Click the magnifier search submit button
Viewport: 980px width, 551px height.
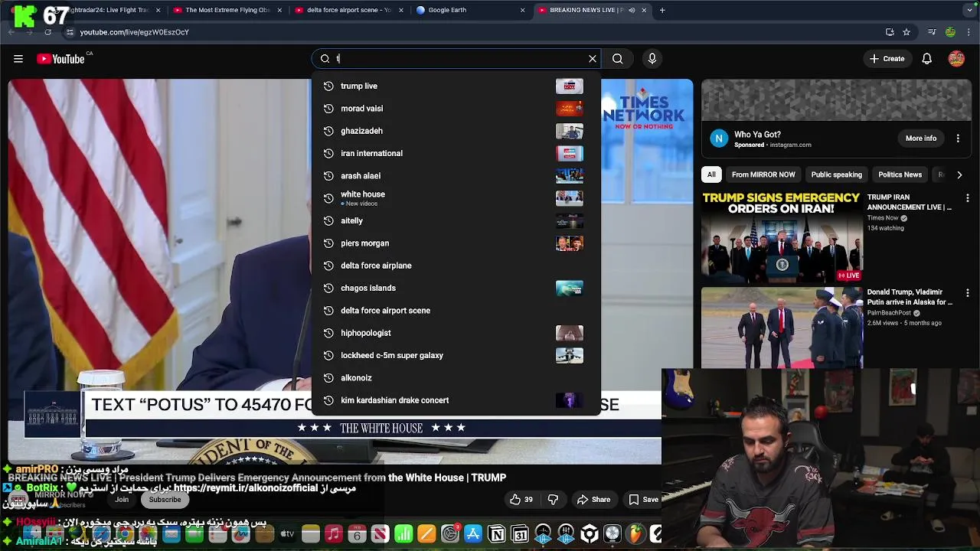pos(618,59)
